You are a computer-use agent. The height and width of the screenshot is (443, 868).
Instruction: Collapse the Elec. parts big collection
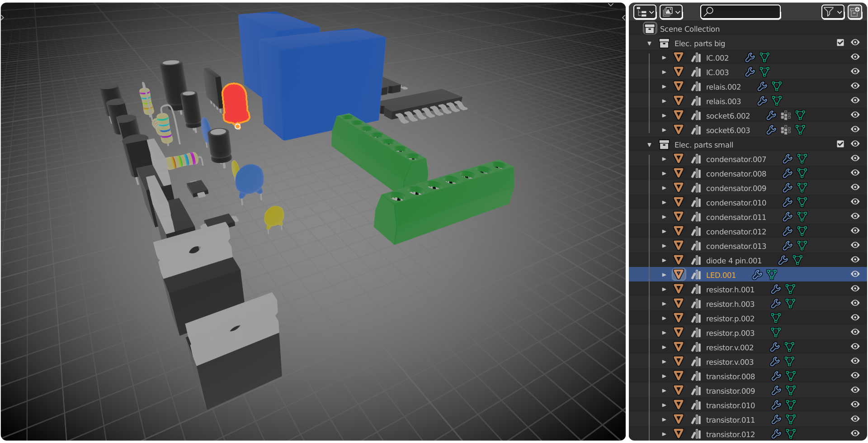(x=650, y=43)
